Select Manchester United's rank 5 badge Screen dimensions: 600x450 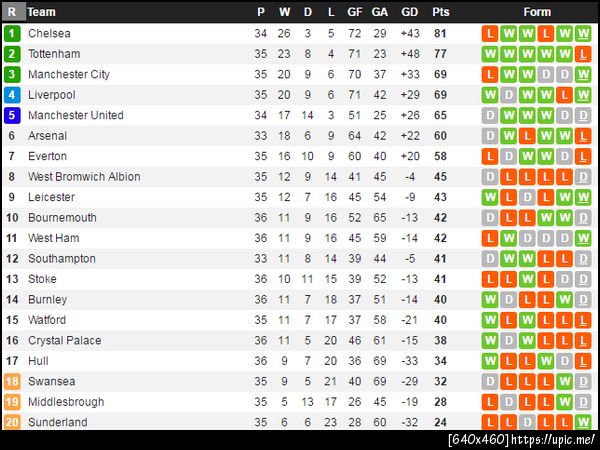click(12, 115)
